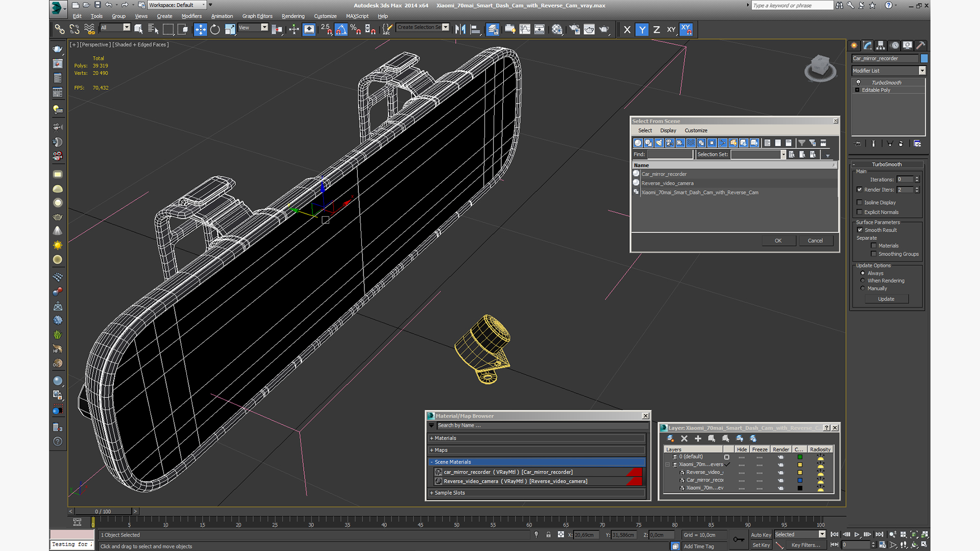Click the ViewCube in the viewport
The width and height of the screenshot is (980, 551).
point(820,67)
